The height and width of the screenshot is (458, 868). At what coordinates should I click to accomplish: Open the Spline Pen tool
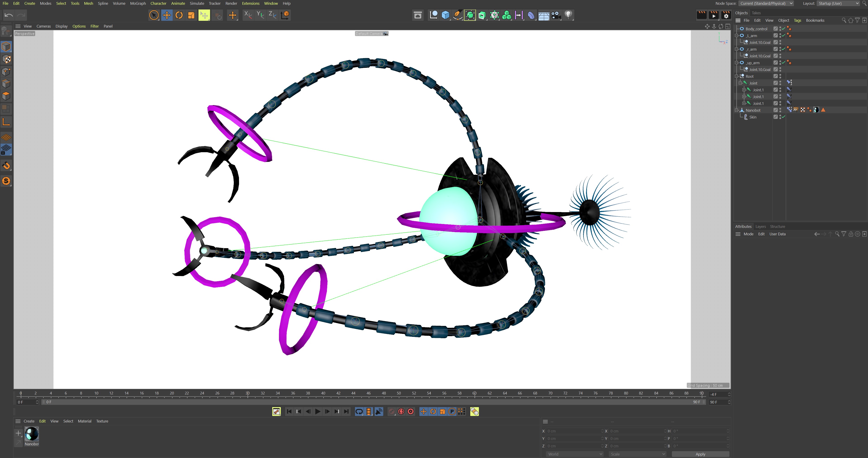458,15
